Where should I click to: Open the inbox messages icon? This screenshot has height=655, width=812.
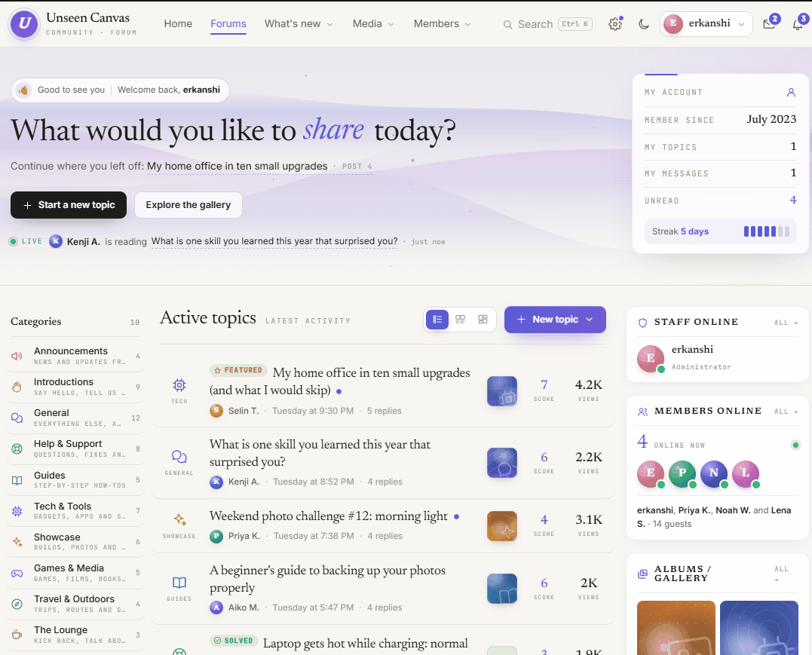point(769,24)
